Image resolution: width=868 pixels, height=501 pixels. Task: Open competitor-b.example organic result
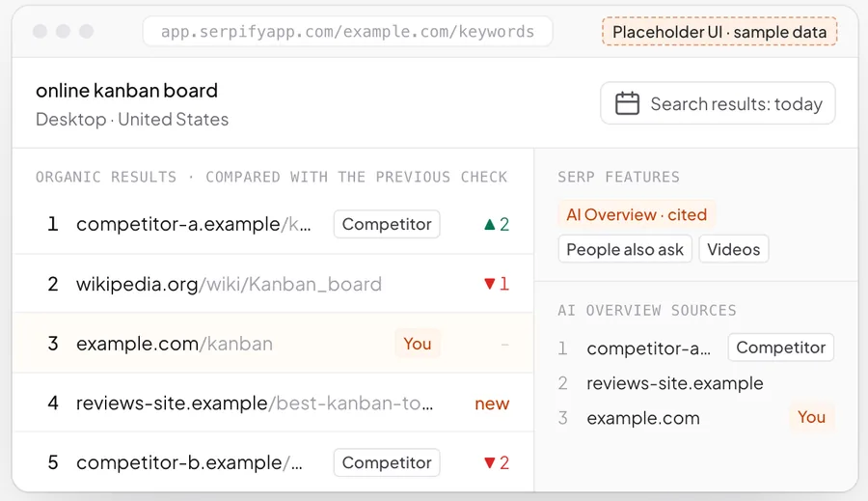tap(273, 462)
